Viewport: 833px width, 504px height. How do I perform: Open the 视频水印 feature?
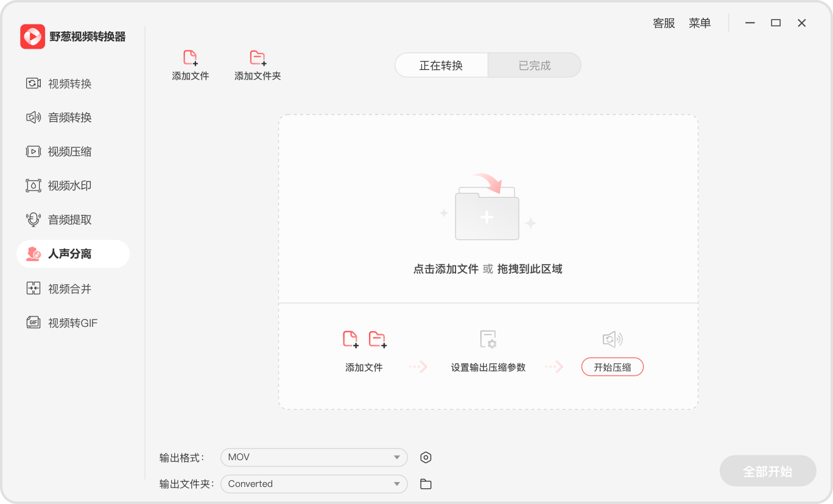69,186
